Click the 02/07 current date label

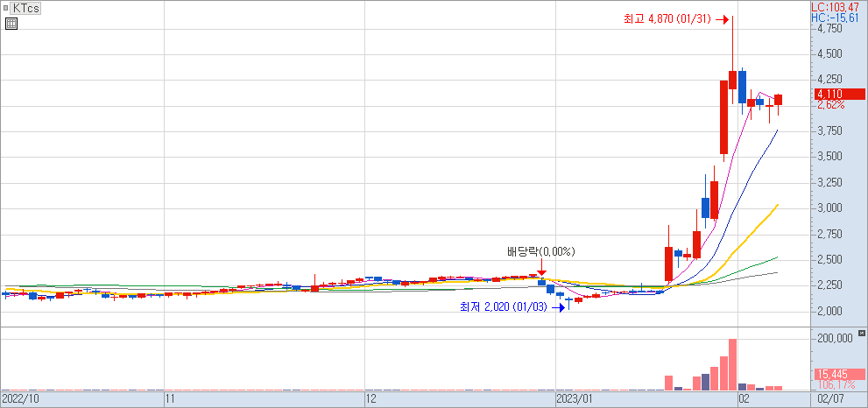[831, 398]
